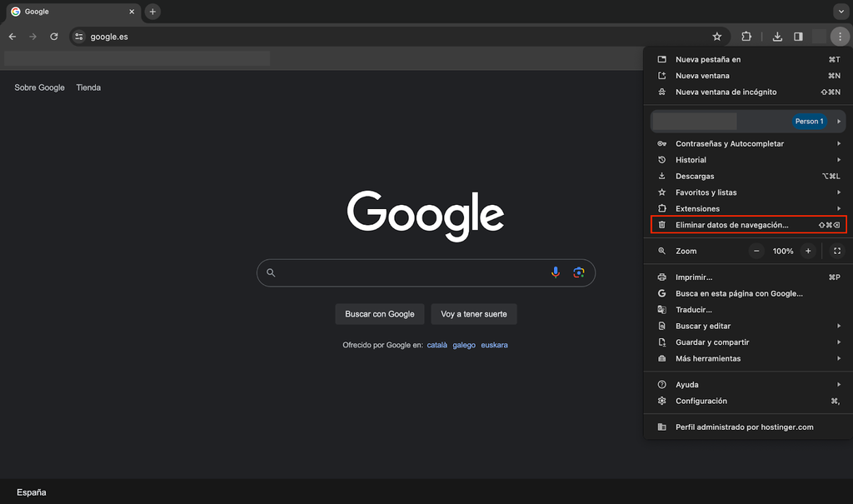
Task: Open the euskara language link
Action: (494, 344)
